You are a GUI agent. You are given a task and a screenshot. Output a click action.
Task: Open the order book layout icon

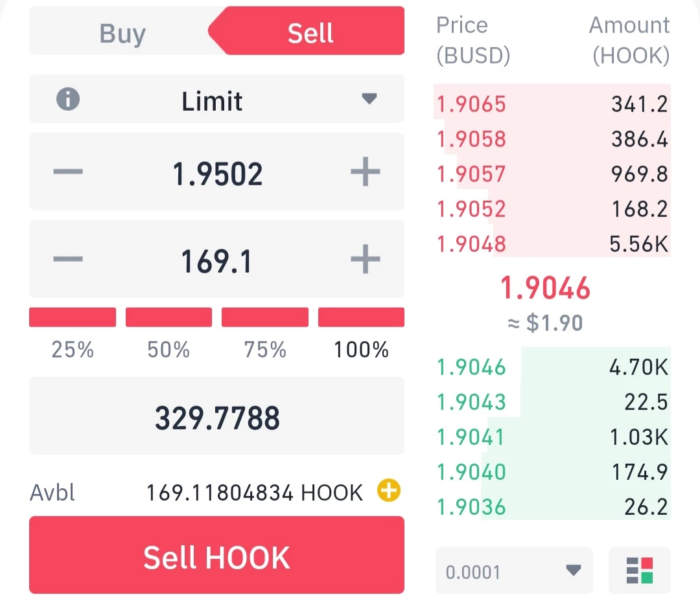pos(639,571)
